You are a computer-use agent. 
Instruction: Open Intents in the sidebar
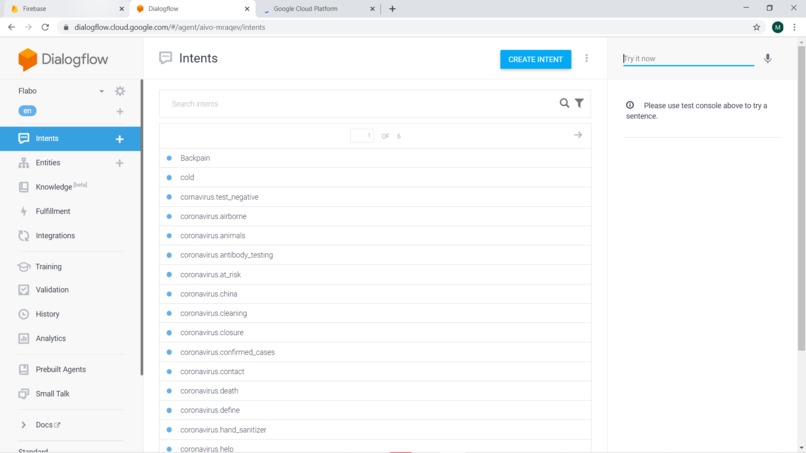click(70, 138)
